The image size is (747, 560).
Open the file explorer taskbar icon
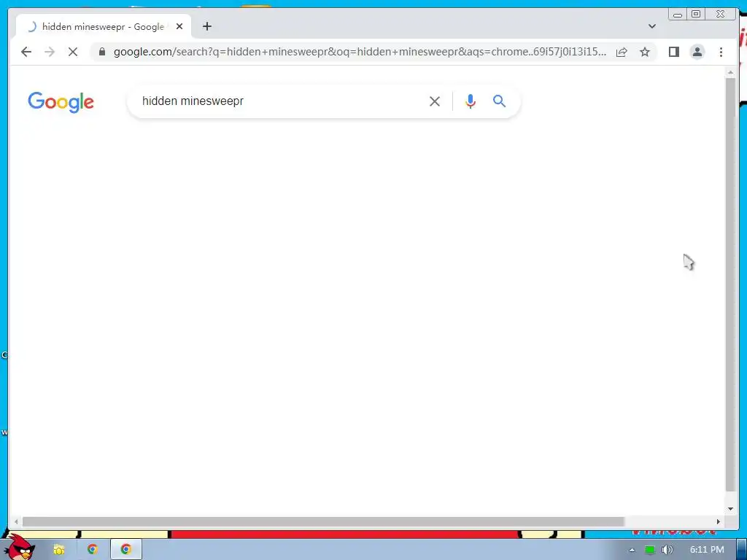[x=58, y=550]
